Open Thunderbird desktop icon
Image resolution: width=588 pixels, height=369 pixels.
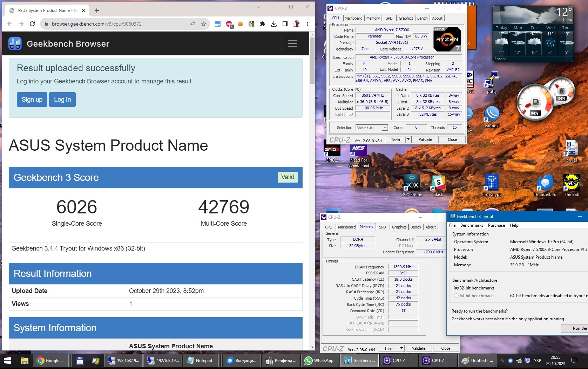click(545, 185)
